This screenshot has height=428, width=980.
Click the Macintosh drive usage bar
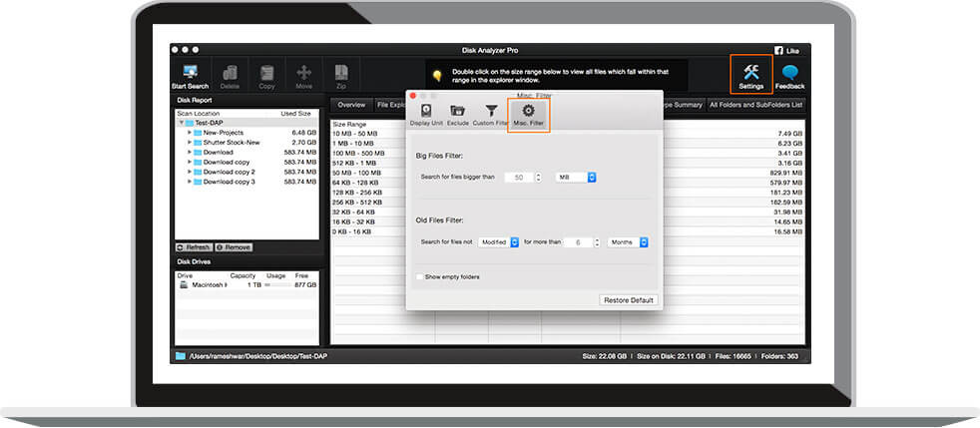[x=277, y=285]
